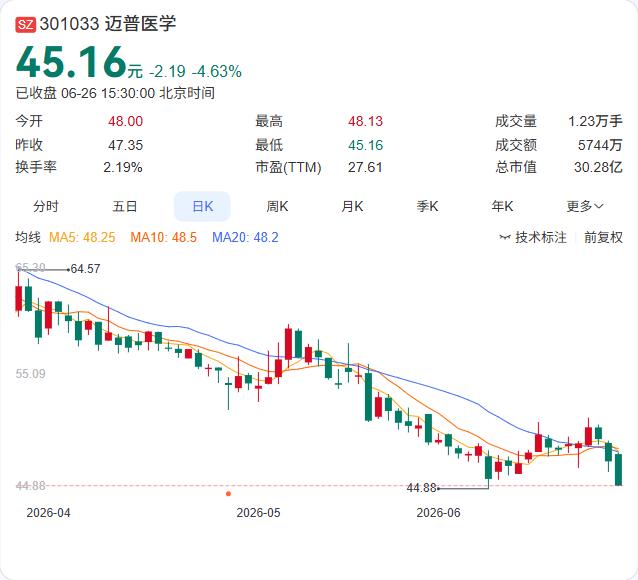
Task: Click MA20: 48.2 indicator
Action: 245,237
